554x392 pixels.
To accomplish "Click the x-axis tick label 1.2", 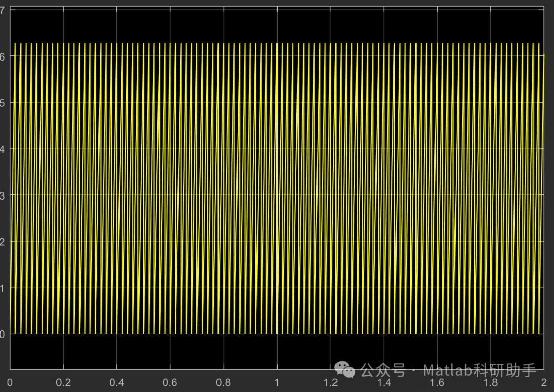I will 330,382.
